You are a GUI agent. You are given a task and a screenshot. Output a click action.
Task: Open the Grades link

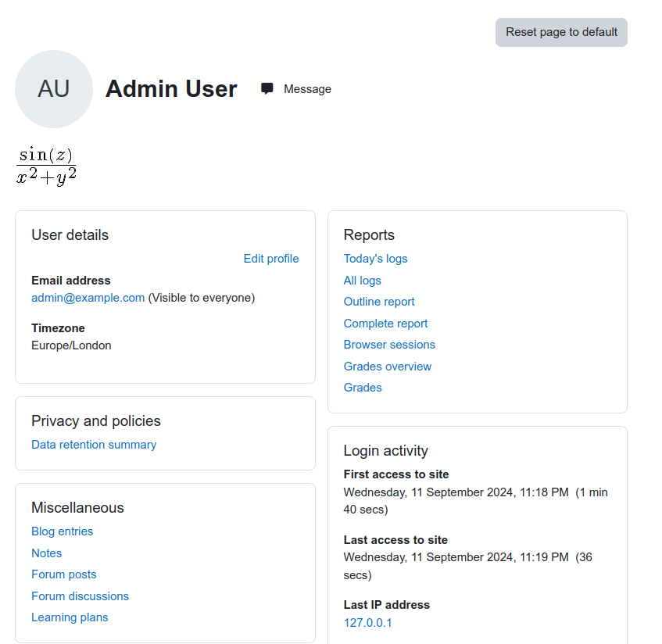pos(363,388)
